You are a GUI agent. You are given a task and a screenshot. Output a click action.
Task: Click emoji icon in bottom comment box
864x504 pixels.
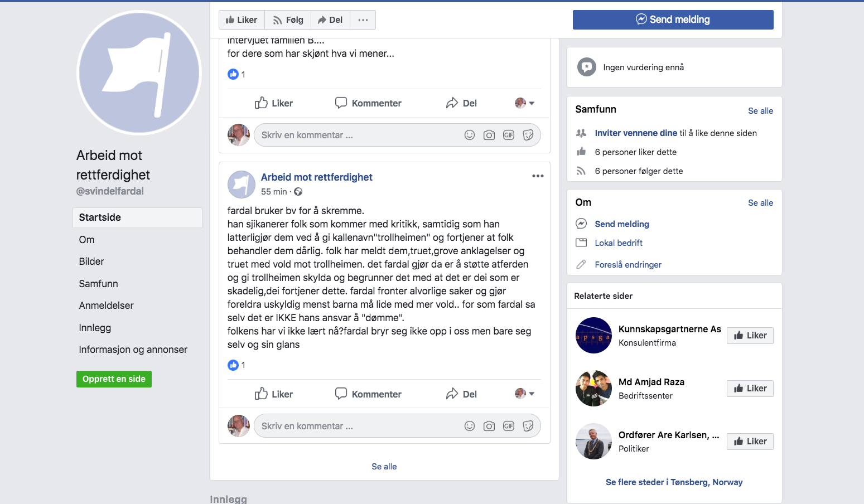[470, 426]
